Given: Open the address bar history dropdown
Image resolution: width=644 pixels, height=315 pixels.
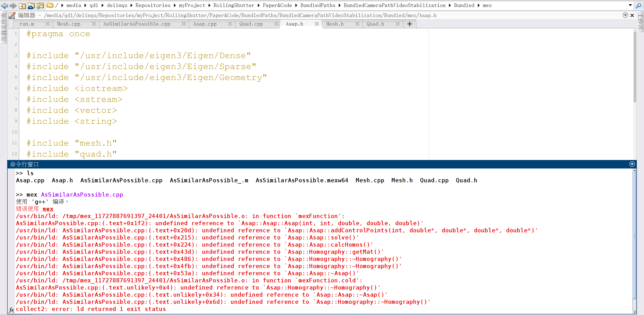Looking at the screenshot, I should coord(630,5).
